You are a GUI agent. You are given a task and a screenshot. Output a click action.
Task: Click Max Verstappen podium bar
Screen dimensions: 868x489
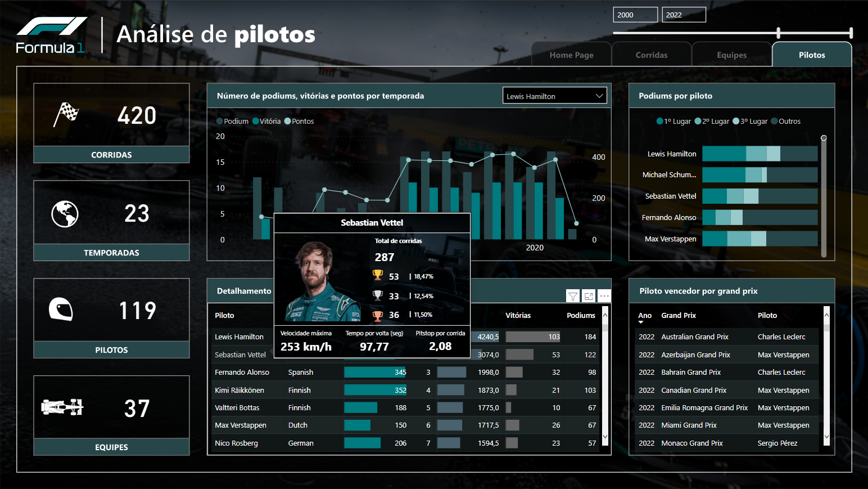pyautogui.click(x=760, y=239)
